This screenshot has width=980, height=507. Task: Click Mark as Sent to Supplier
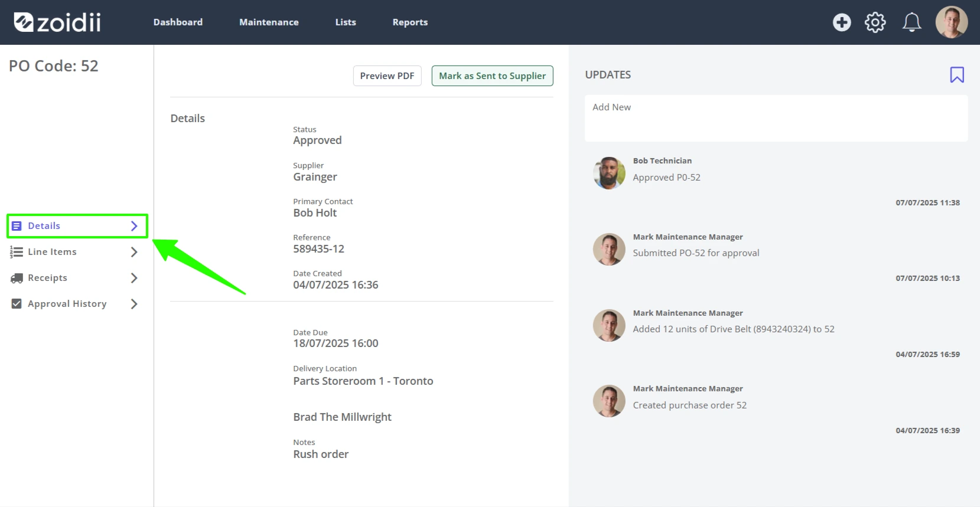(493, 76)
